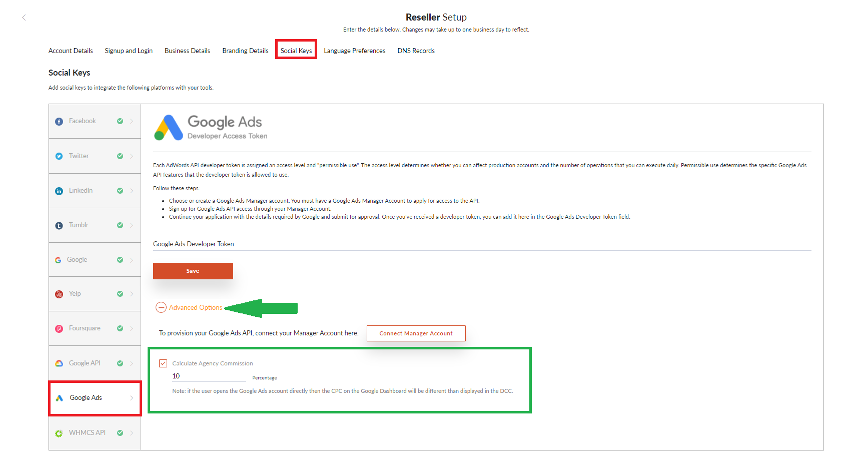Expand Google row chevron

tap(132, 260)
